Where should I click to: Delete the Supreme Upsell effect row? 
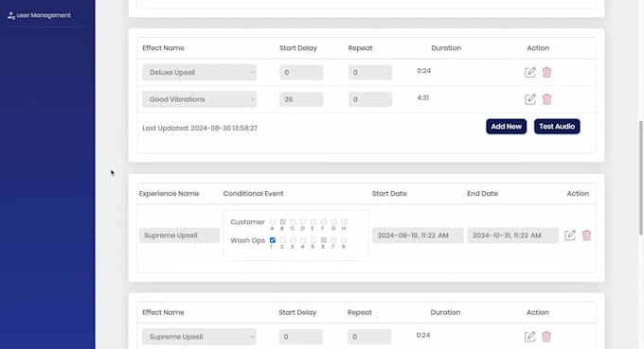pos(546,337)
